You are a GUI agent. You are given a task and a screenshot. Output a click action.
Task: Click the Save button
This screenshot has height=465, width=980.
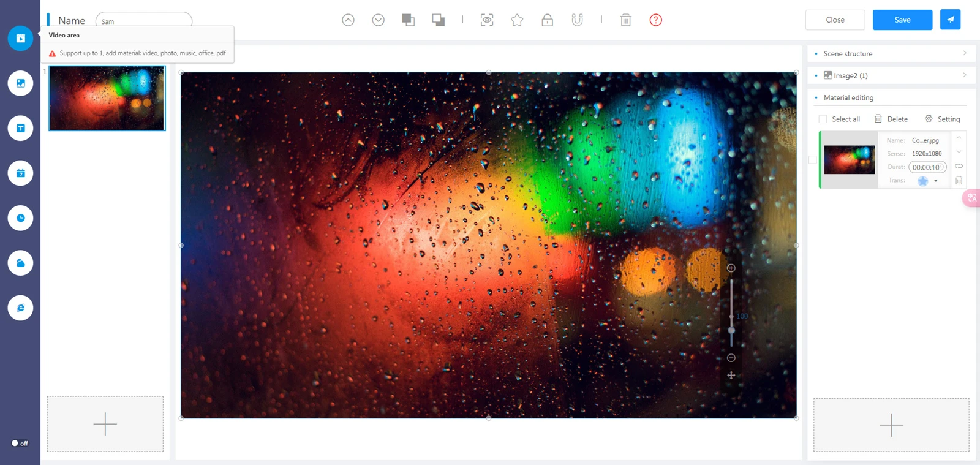click(902, 20)
